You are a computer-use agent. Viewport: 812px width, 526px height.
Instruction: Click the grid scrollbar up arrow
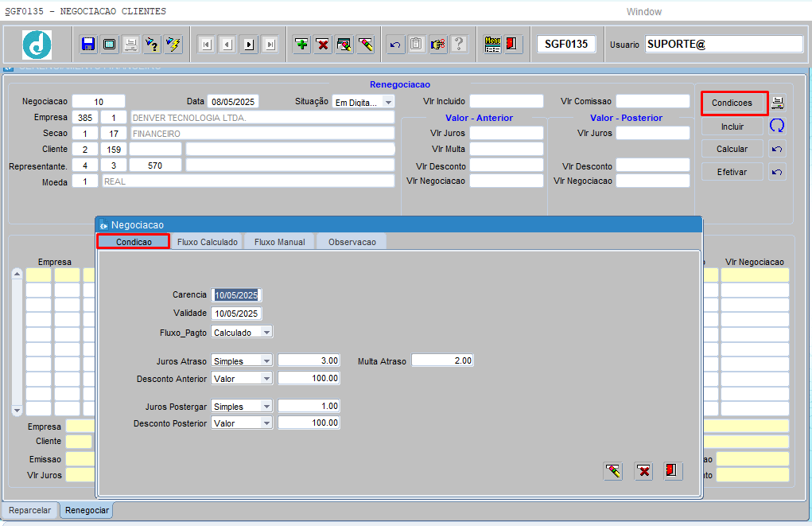pyautogui.click(x=17, y=274)
